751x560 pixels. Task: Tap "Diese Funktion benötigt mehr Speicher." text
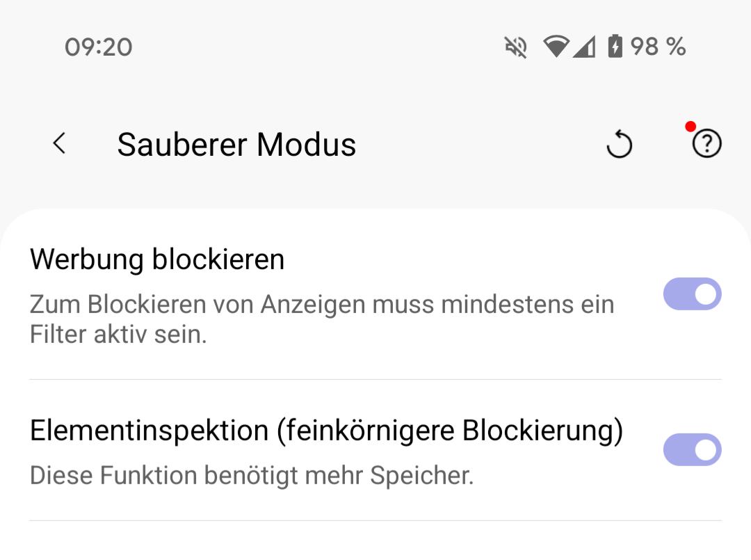click(x=252, y=477)
